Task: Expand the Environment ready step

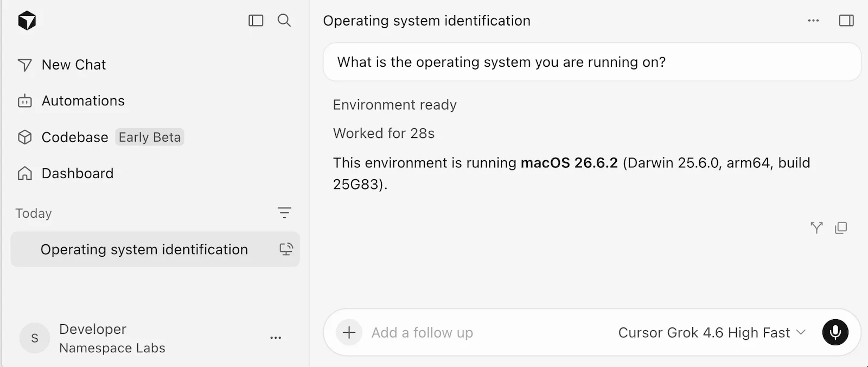Action: [395, 105]
